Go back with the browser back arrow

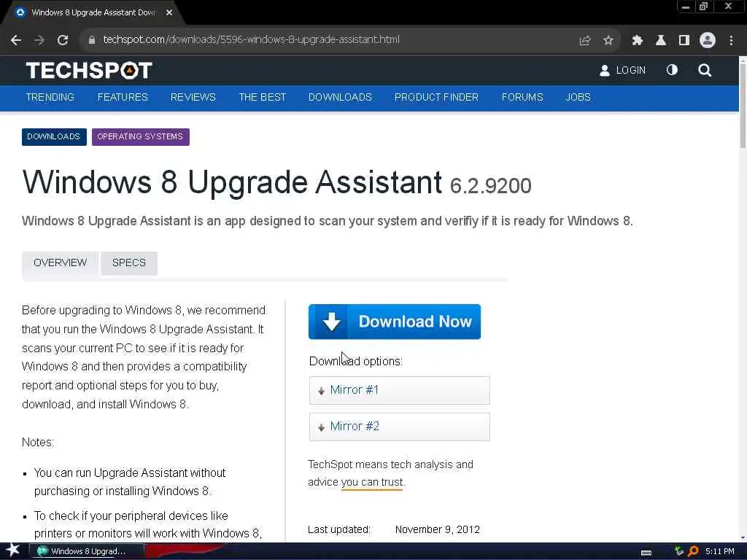[16, 40]
